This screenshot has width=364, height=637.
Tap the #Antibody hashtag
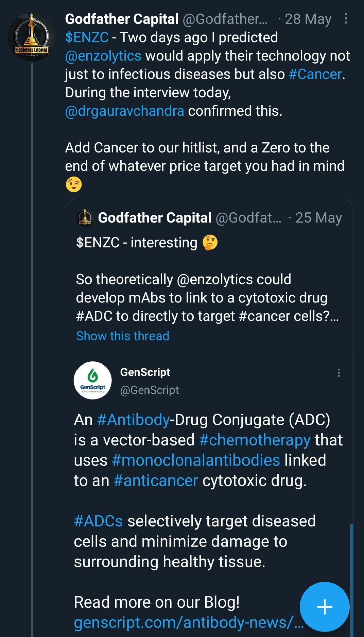pos(133,420)
